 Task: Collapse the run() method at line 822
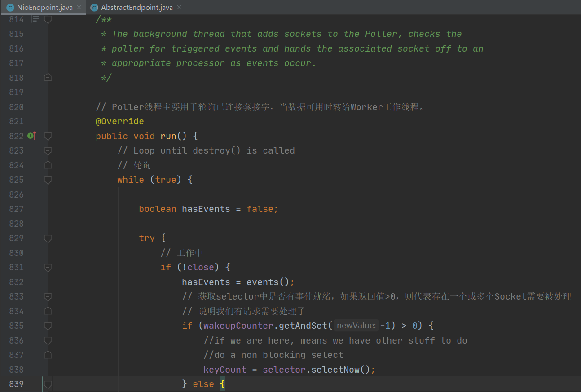48,136
